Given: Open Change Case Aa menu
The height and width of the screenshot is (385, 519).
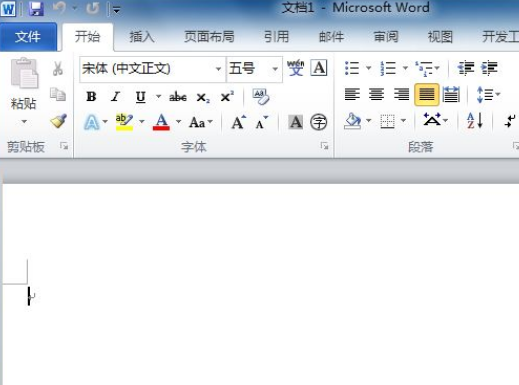Looking at the screenshot, I should pyautogui.click(x=200, y=122).
